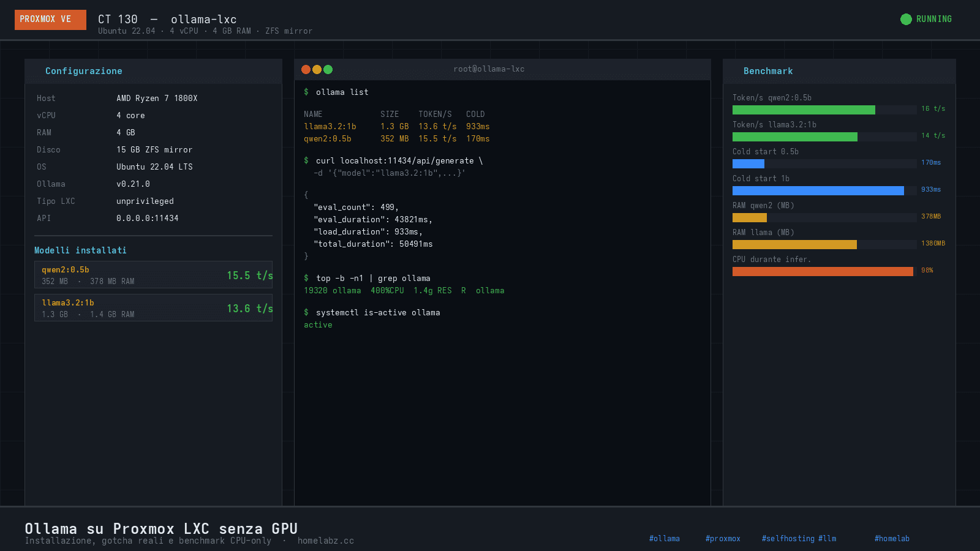This screenshot has width=980, height=551.
Task: Click the yellow traffic light dot on the terminal
Action: pos(317,69)
